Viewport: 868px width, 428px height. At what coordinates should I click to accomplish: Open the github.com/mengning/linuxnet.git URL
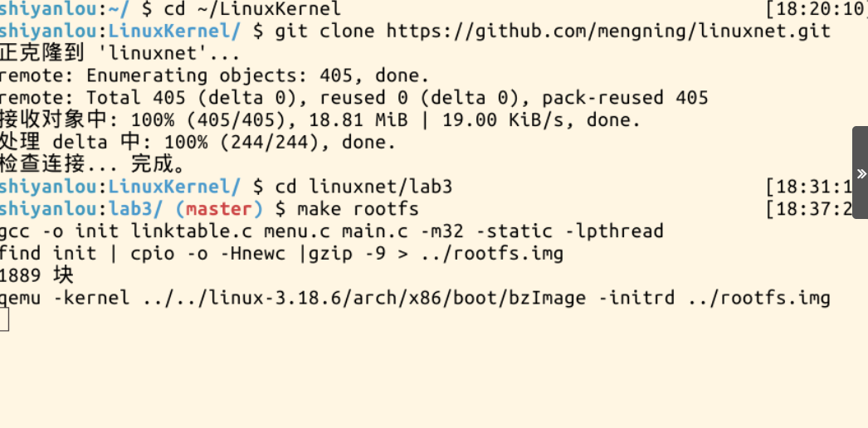(x=608, y=31)
